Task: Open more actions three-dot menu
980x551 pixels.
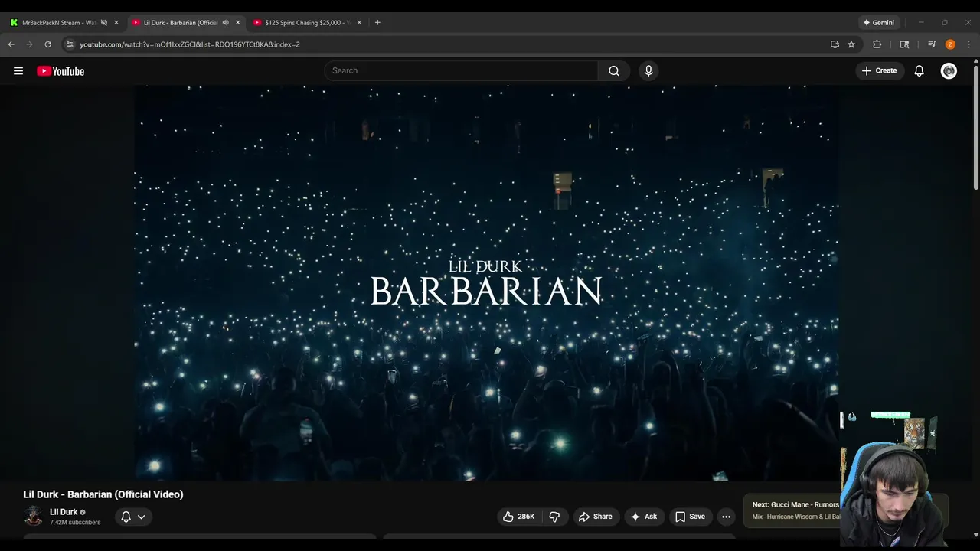Action: (726, 517)
